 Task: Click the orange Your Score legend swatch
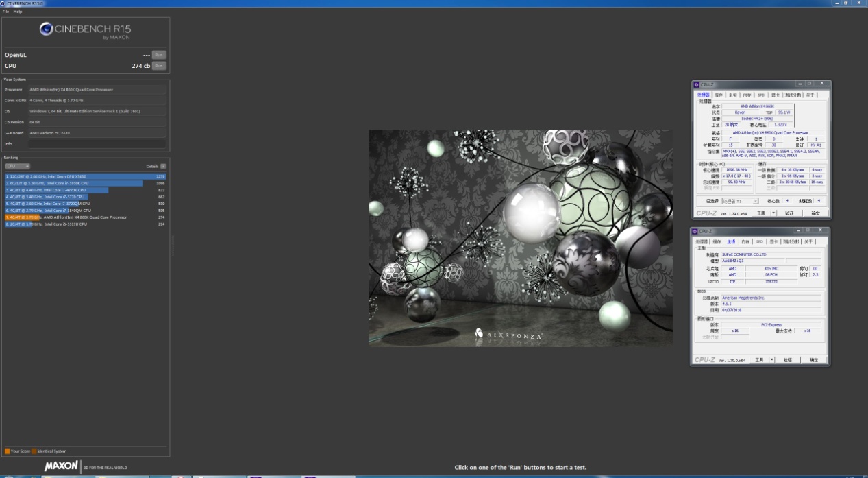click(x=7, y=451)
